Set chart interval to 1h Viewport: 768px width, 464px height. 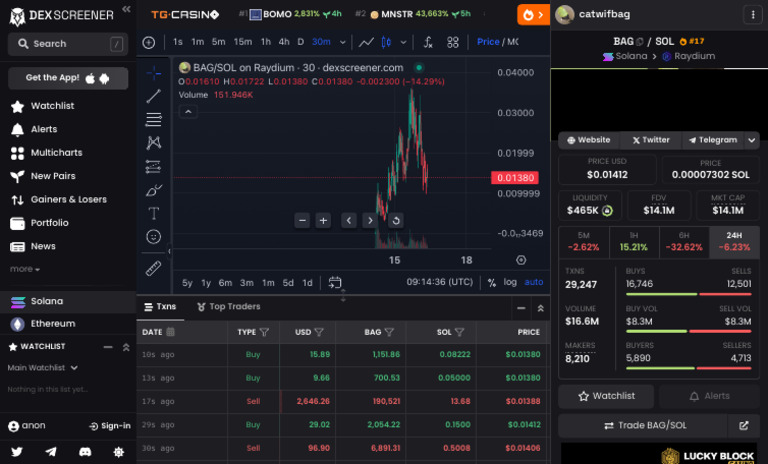pyautogui.click(x=265, y=42)
